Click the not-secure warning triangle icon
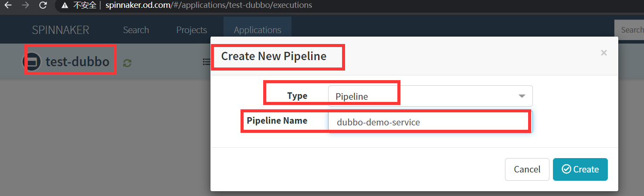Image resolution: width=644 pixels, height=196 pixels. point(65,6)
